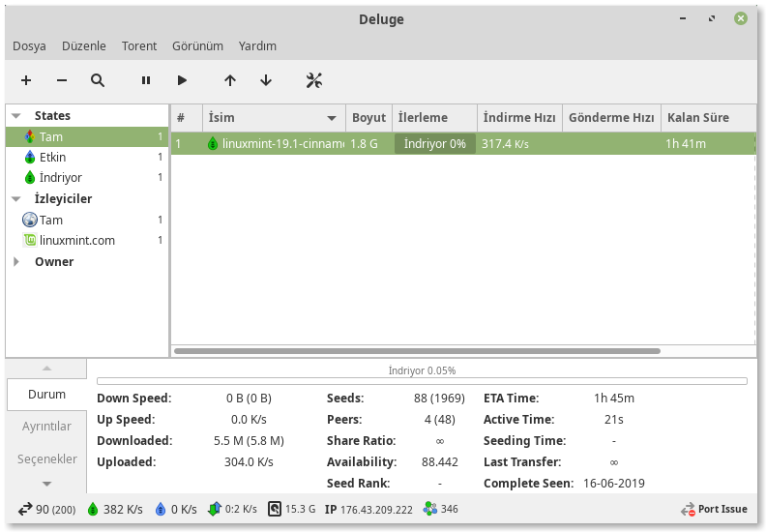
Task: Click the 0 K/s upload speed indicator
Action: tap(176, 510)
